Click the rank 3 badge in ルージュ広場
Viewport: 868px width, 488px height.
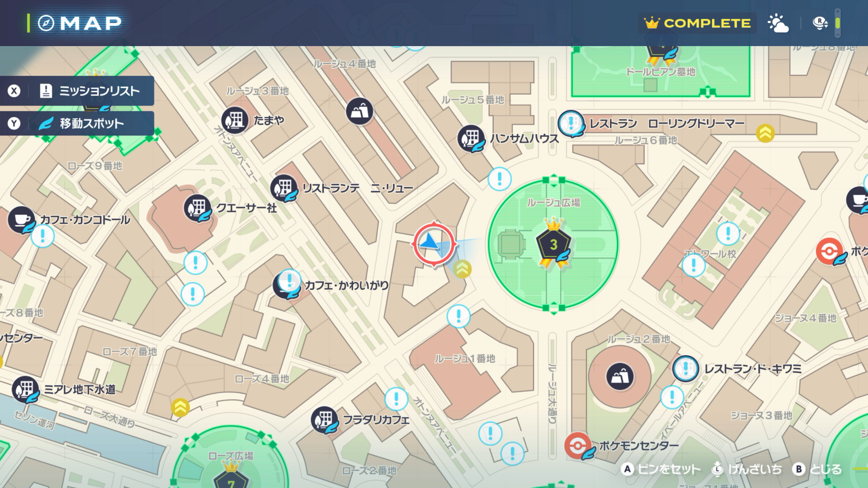click(553, 244)
